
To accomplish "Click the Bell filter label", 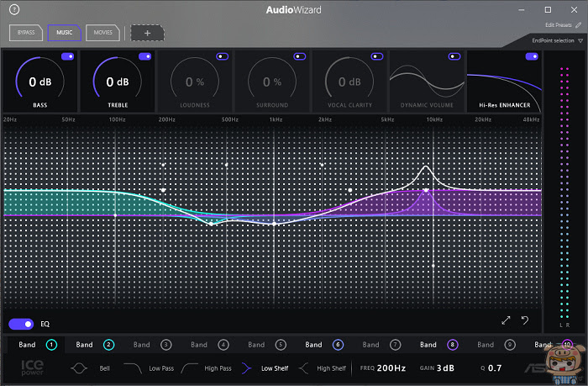I will [105, 368].
